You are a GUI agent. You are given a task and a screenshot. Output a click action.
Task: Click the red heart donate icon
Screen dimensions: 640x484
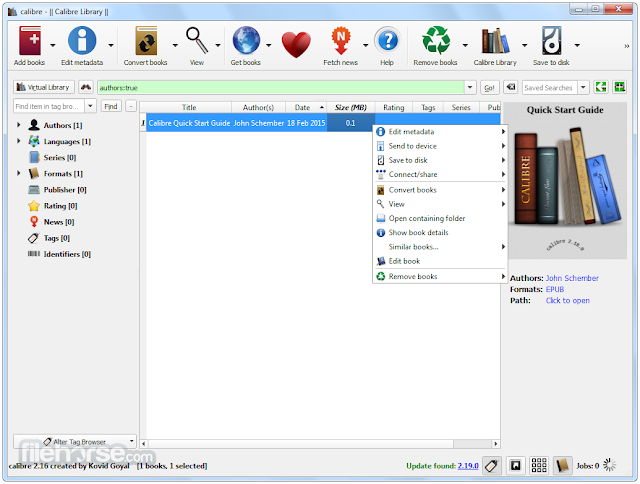coord(296,44)
